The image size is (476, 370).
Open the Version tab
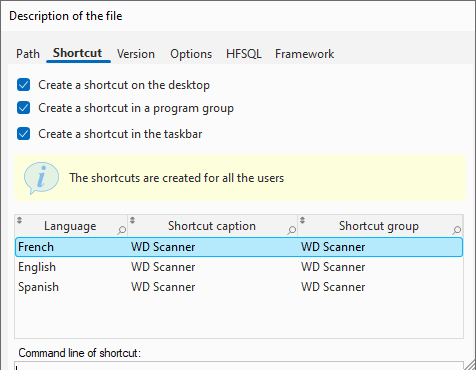136,54
